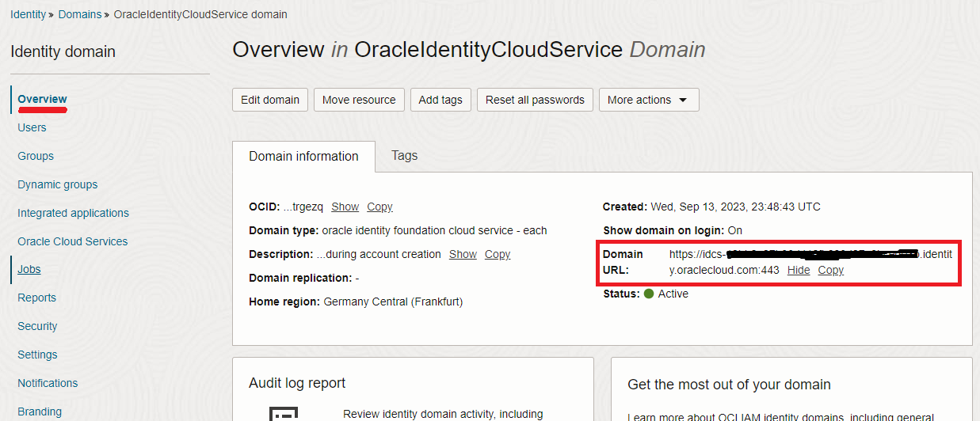Screen dimensions: 980x421
Task: Click the Move resource button
Action: tap(359, 100)
